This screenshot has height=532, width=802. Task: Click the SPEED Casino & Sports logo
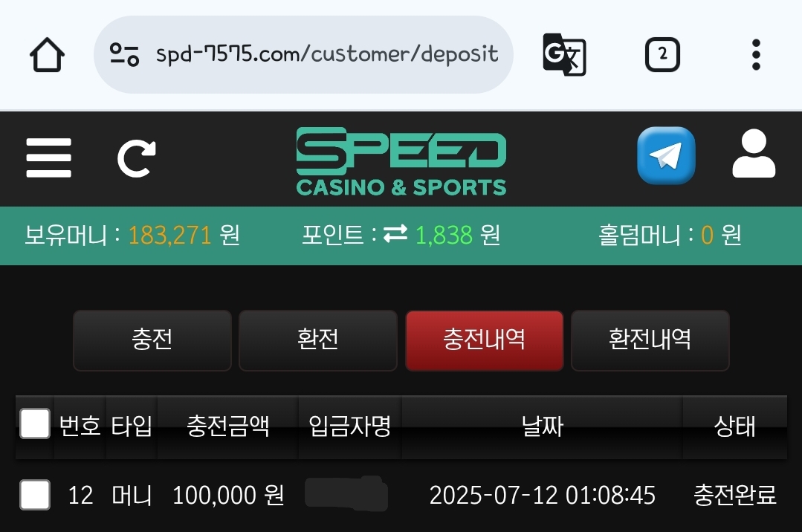click(x=401, y=162)
